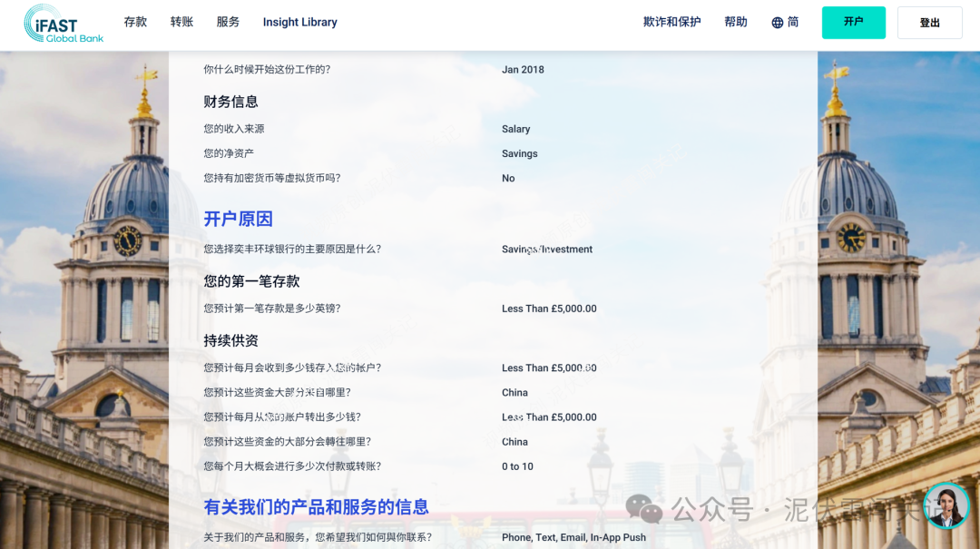The width and height of the screenshot is (980, 549).
Task: Select the 开户原因 section heading
Action: pos(238,219)
